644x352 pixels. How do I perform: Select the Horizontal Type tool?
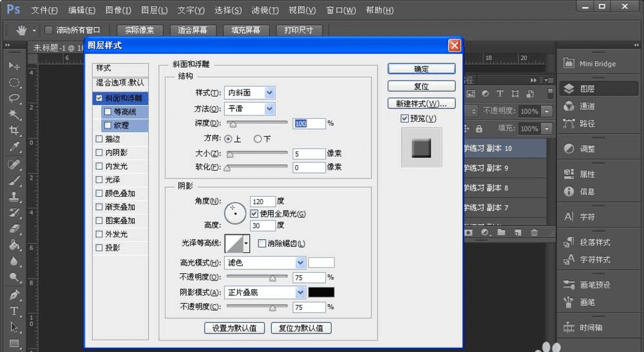14,311
